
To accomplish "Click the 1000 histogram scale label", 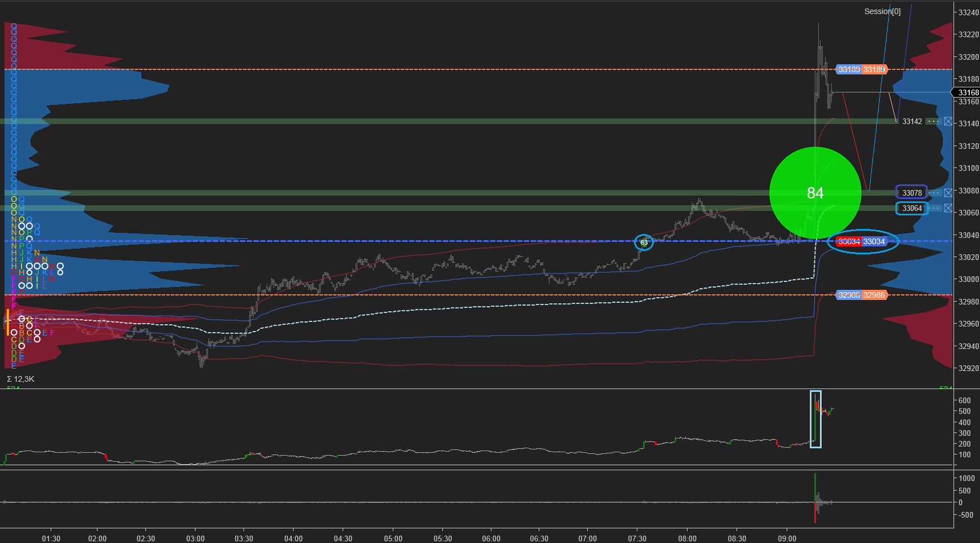I will 966,478.
